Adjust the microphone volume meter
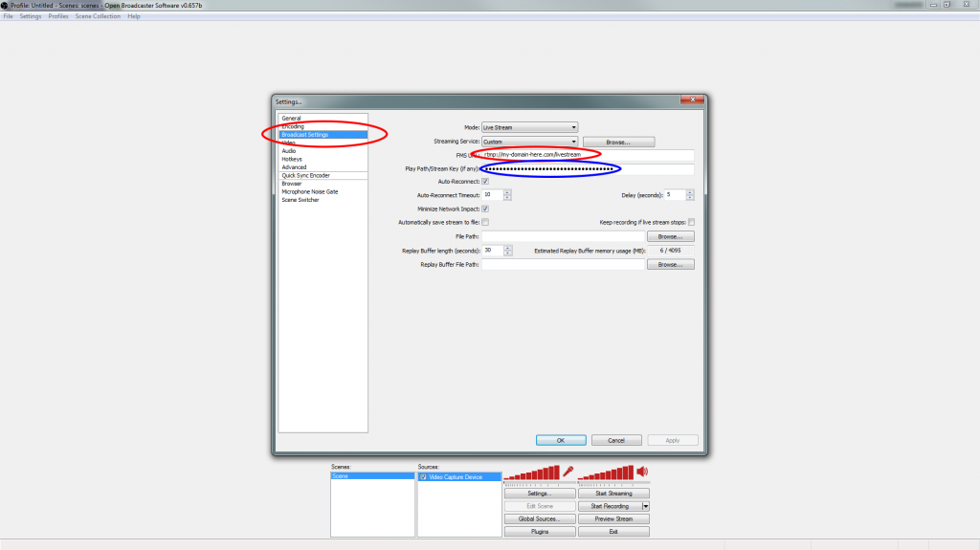980x550 pixels. pos(530,473)
